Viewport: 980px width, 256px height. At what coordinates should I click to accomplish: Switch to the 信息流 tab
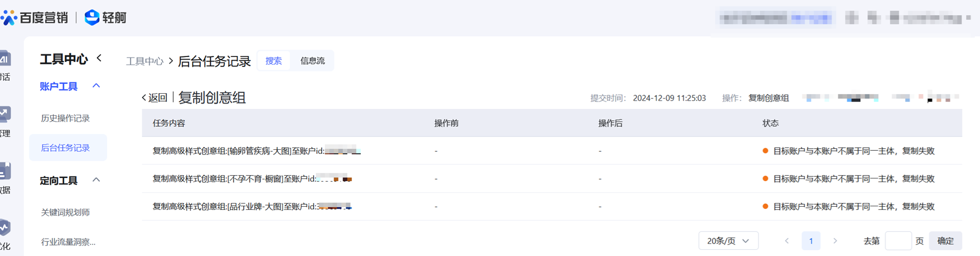pos(312,61)
